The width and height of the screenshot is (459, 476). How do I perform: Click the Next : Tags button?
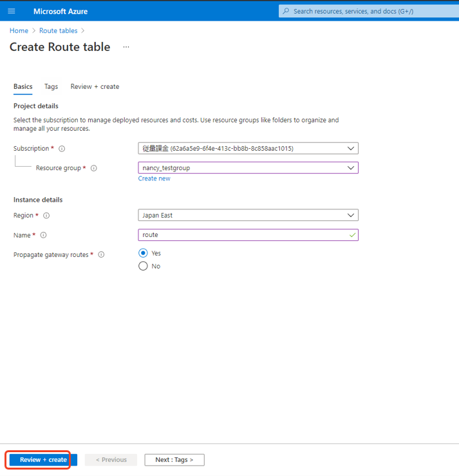coord(174,460)
